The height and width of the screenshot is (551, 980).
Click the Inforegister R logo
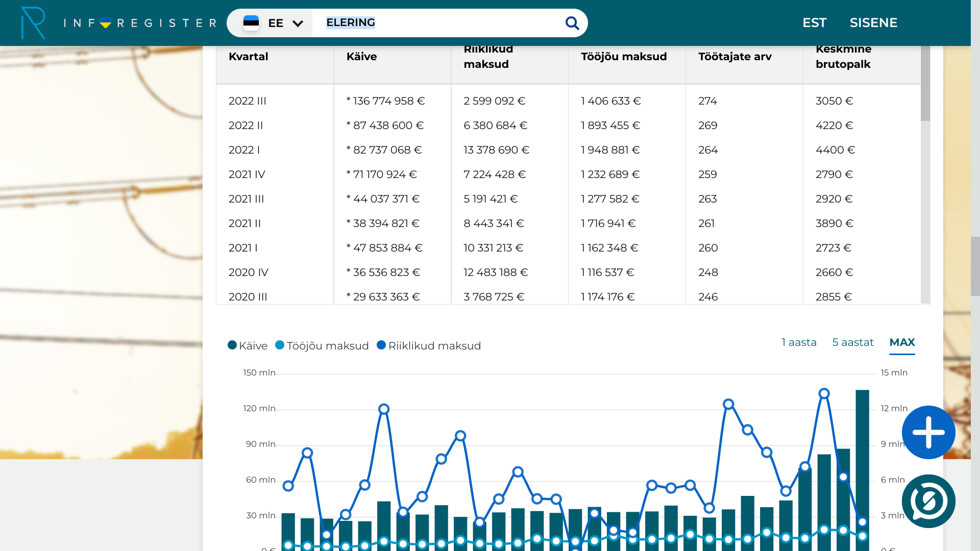click(x=33, y=23)
